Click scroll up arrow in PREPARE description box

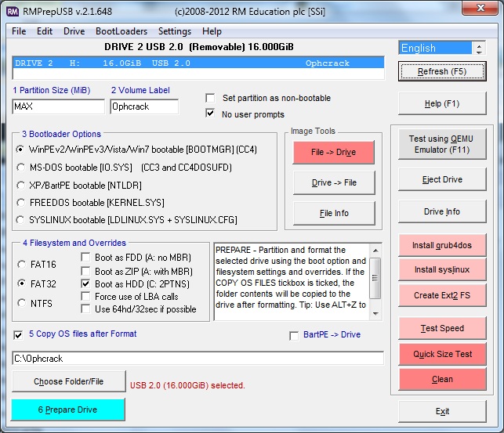pyautogui.click(x=375, y=251)
